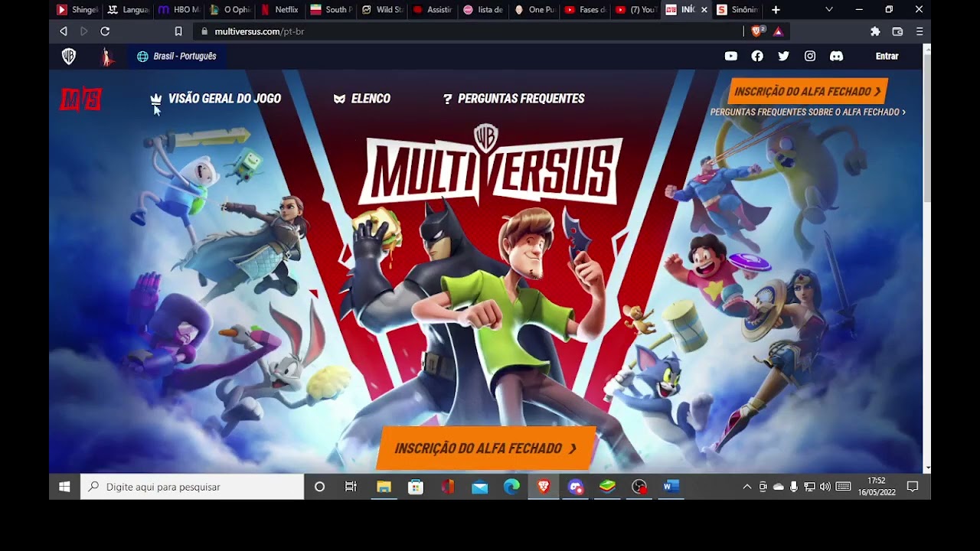Switch to the Netflix tab
Viewport: 980px width, 551px height.
[279, 10]
